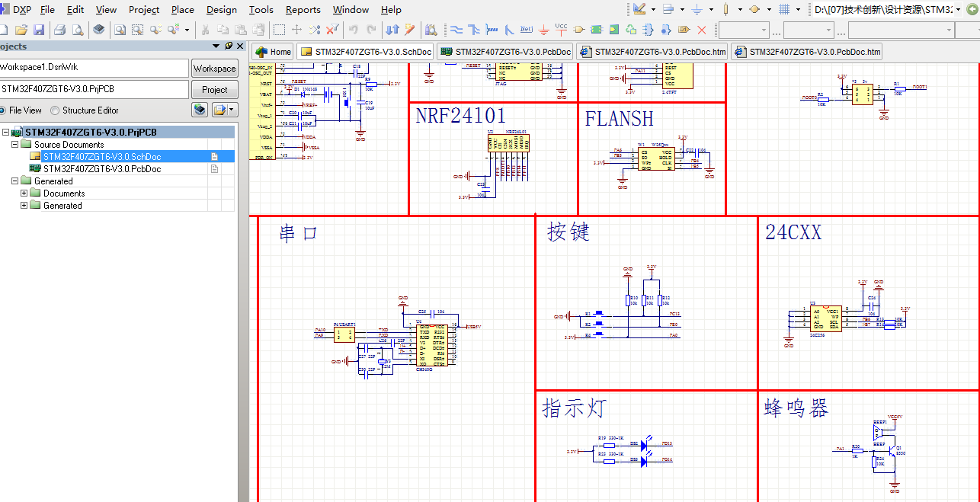Image resolution: width=980 pixels, height=502 pixels.
Task: Click the STM32F407ZGT6-V3.0.PrjPCB project field
Action: pos(93,89)
